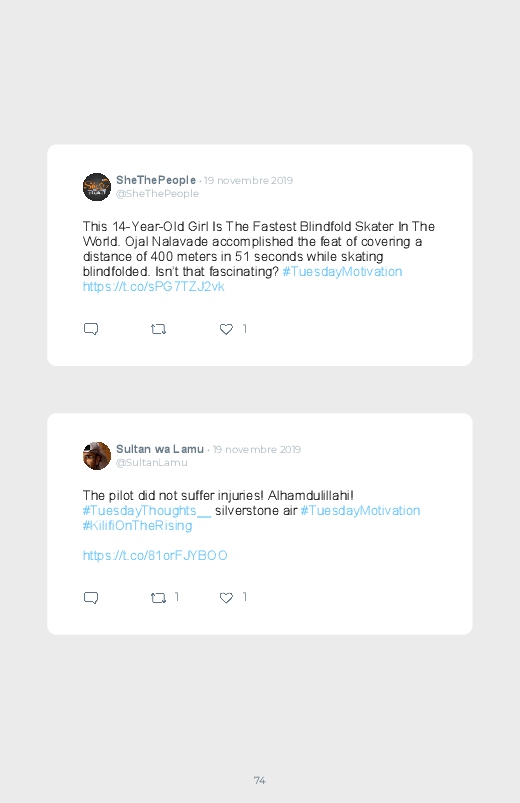Open the https://t.co/81orFJYBOO link
Screen dimensions: 520x803
(155, 555)
